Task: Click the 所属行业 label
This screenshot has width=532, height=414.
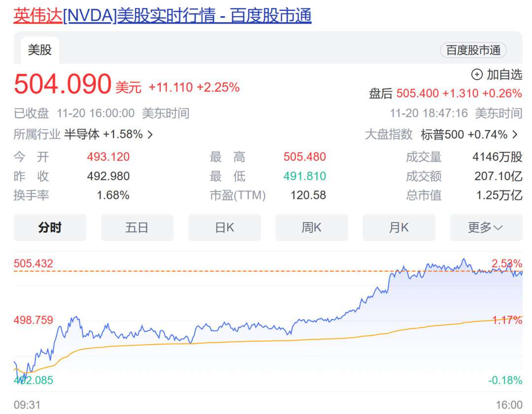Action: tap(37, 134)
